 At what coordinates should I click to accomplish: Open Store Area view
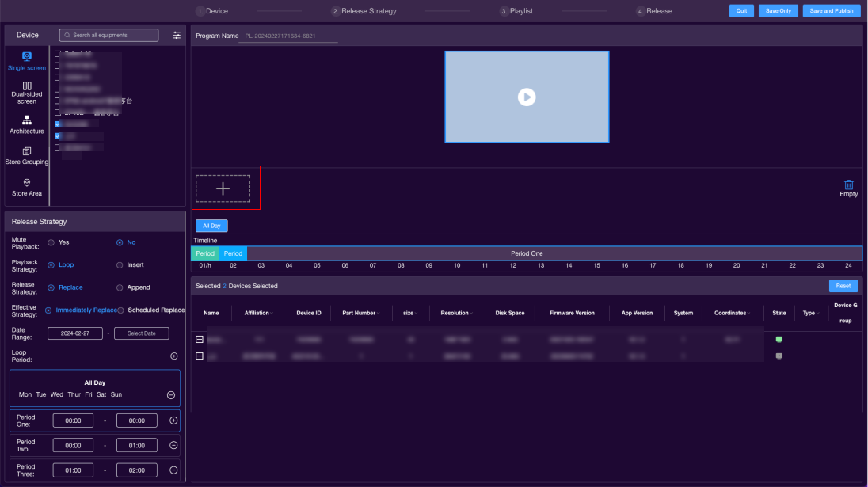(x=27, y=188)
